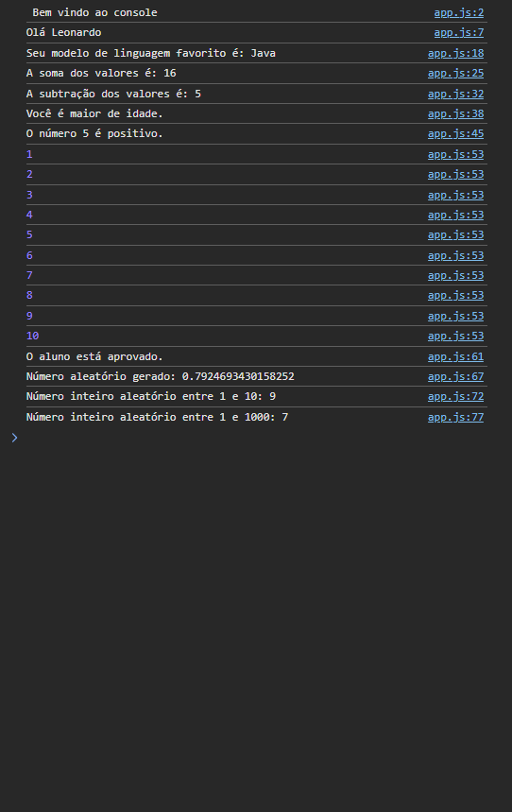
Task: Click the app.js:53 link beside output 1
Action: pyautogui.click(x=455, y=154)
